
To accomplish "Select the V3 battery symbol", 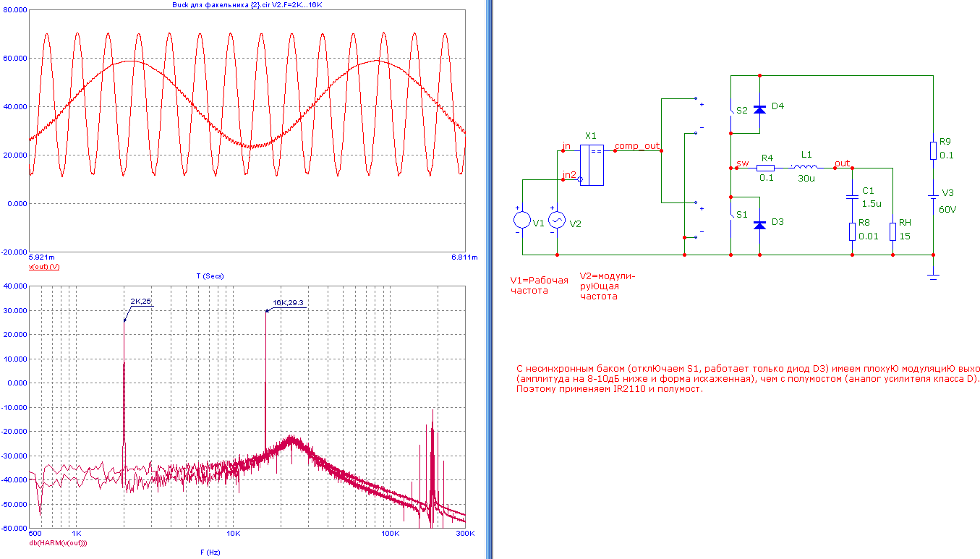I will pos(933,196).
